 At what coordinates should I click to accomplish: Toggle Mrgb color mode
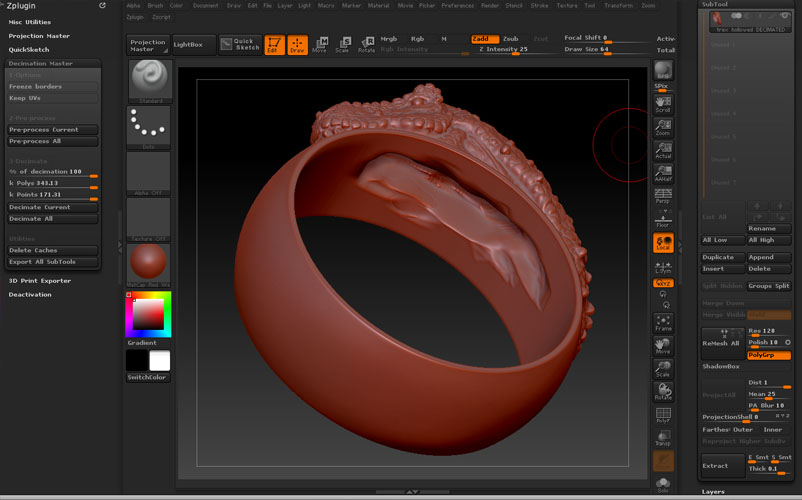coord(389,39)
